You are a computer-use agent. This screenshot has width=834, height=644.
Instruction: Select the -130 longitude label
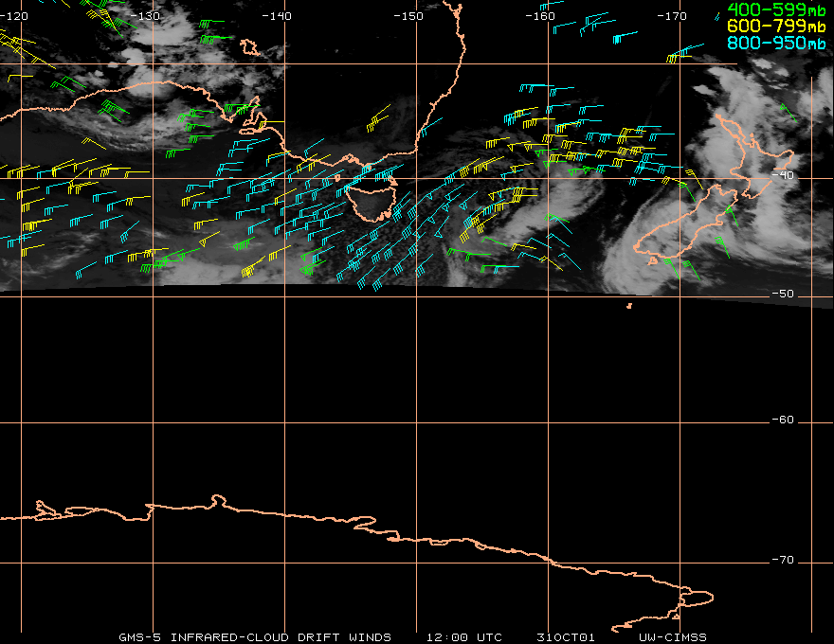145,16
